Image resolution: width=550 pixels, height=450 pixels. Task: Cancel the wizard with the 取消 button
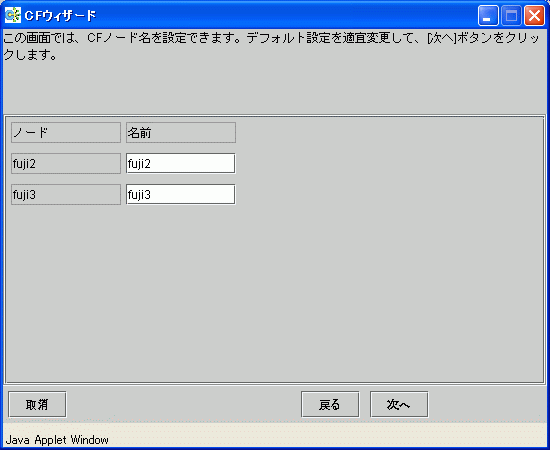pyautogui.click(x=37, y=404)
